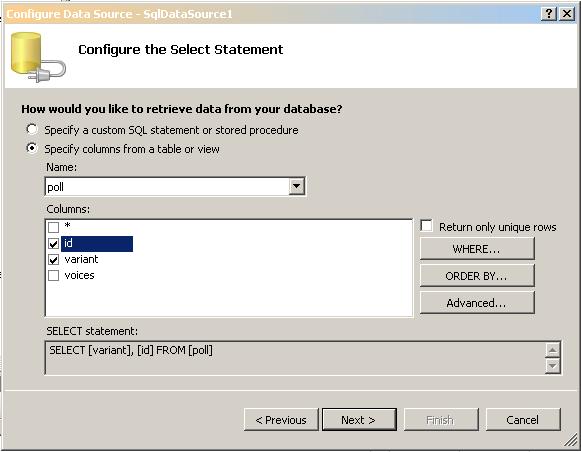Viewport: 581px width, 452px height.
Task: Enable Return only unique rows
Action: click(x=426, y=226)
